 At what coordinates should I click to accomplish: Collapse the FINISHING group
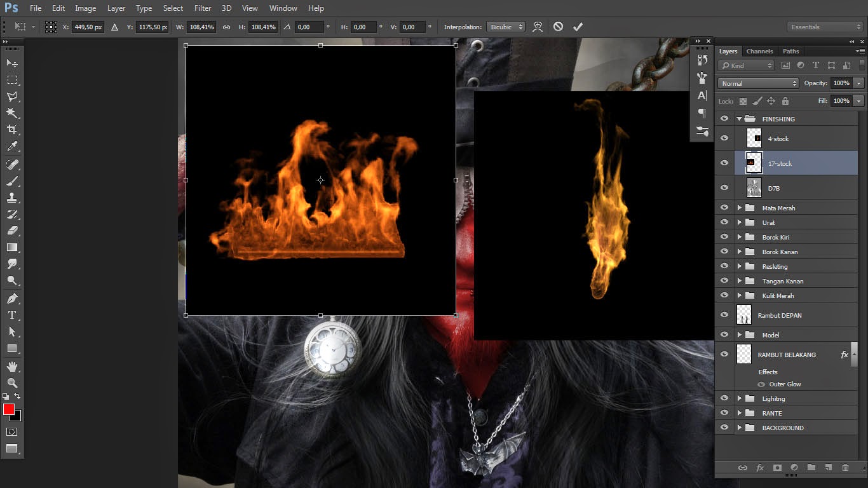(x=739, y=119)
